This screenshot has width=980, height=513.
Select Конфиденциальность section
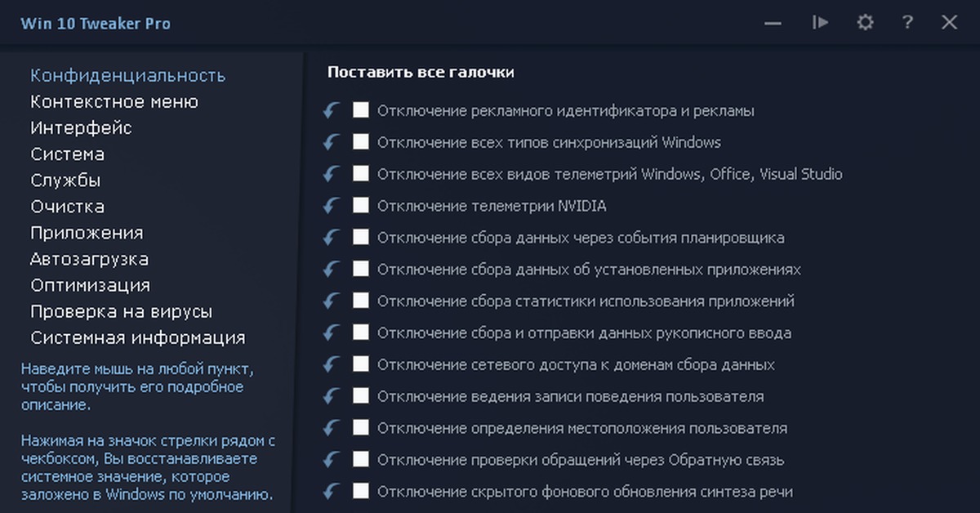(128, 75)
